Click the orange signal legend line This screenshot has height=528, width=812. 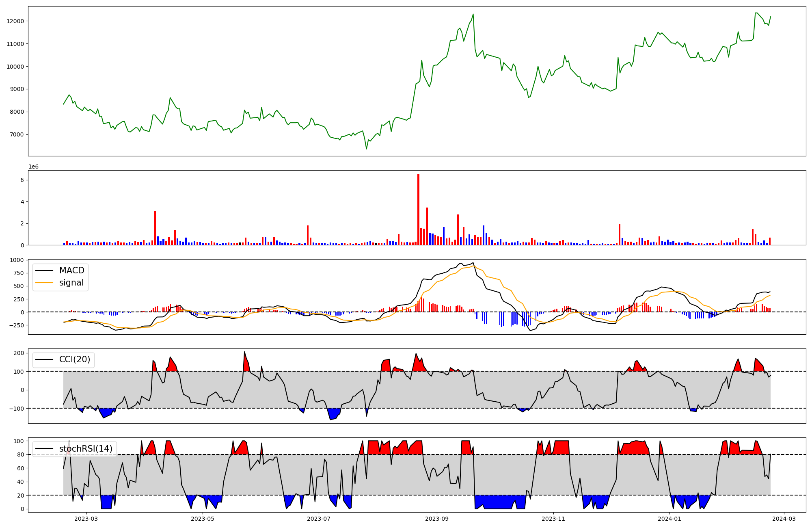pos(44,283)
